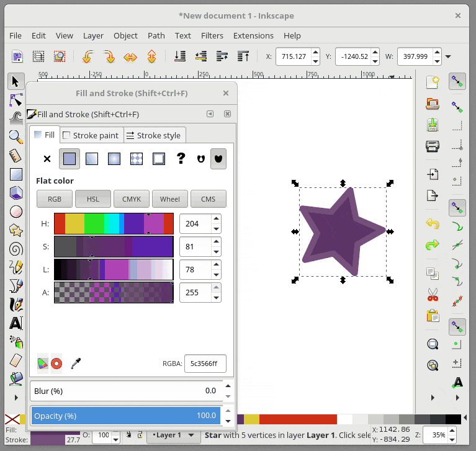The height and width of the screenshot is (451, 476).
Task: Set fill to flat color mode
Action: (70, 159)
